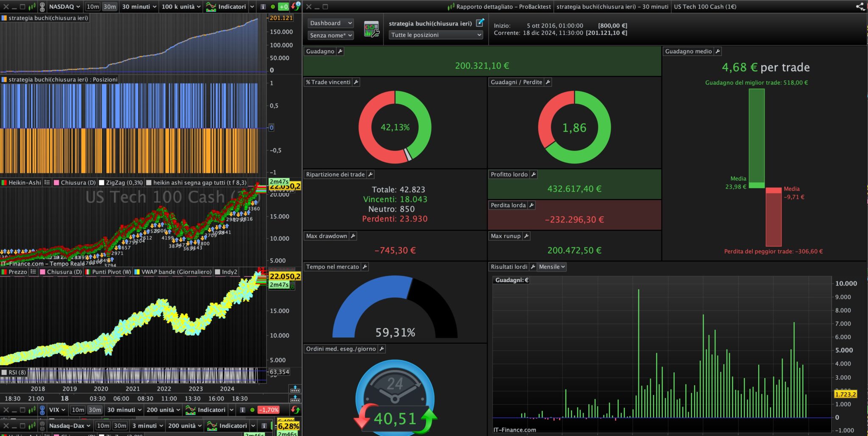This screenshot has width=868, height=436.
Task: Click the share icon in the report window
Action: pyautogui.click(x=860, y=7)
